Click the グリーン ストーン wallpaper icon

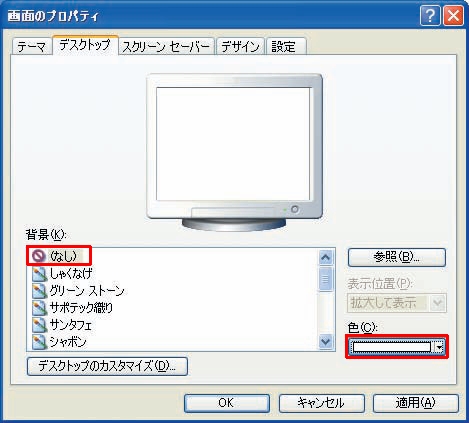click(39, 291)
